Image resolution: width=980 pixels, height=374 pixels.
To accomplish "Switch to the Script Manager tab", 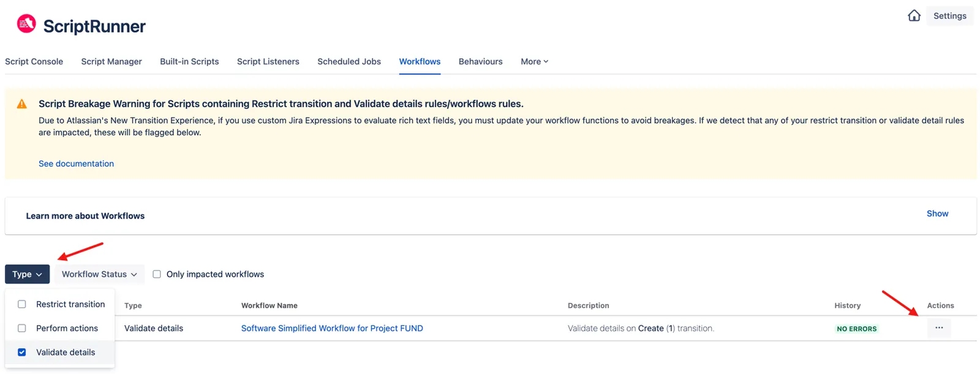I will pyautogui.click(x=111, y=62).
